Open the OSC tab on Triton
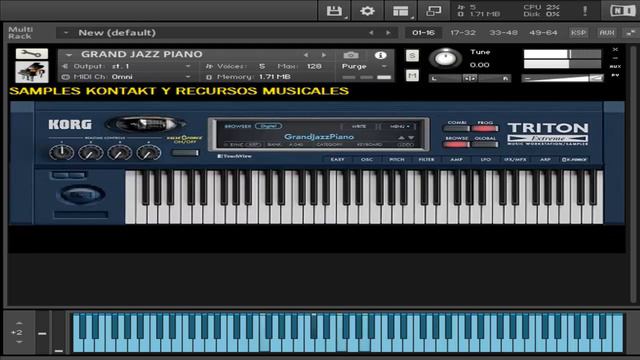The width and height of the screenshot is (640, 360). 367,160
